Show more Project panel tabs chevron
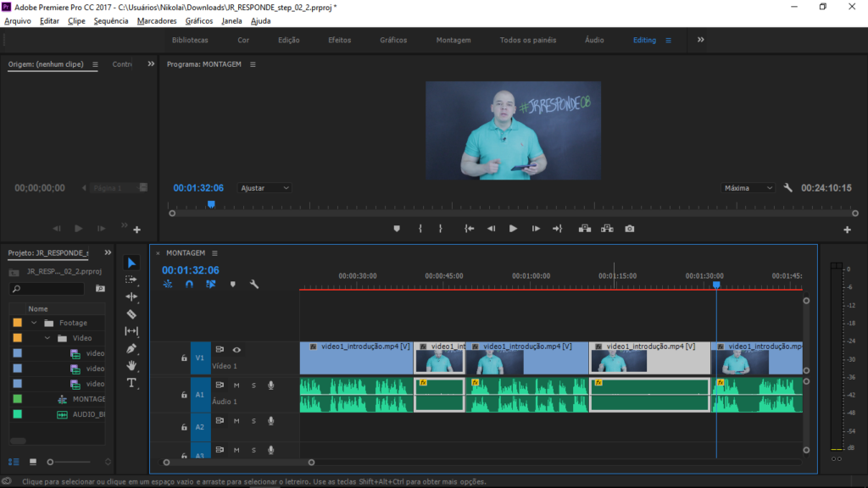 (x=108, y=252)
